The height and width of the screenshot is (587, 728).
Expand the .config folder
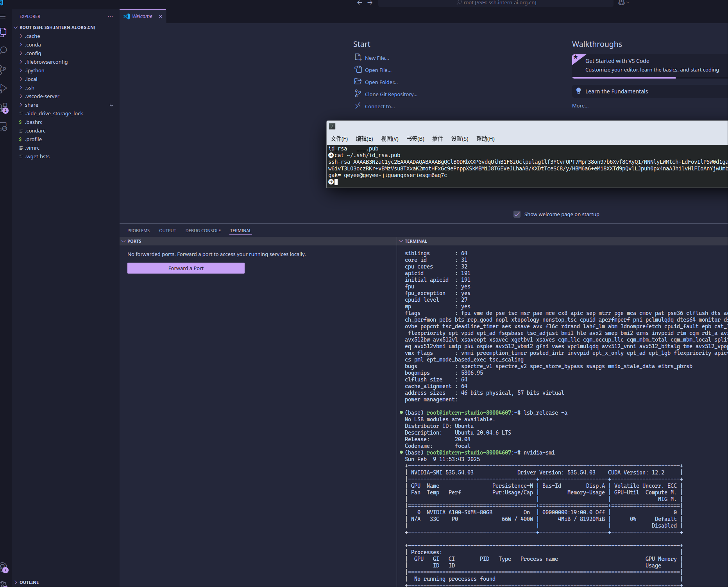pyautogui.click(x=21, y=53)
